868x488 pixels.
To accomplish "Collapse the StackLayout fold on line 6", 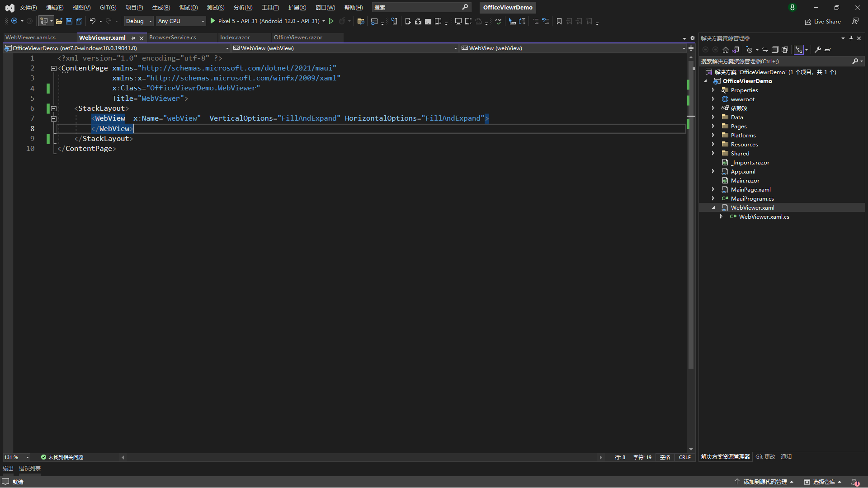I will tap(53, 108).
